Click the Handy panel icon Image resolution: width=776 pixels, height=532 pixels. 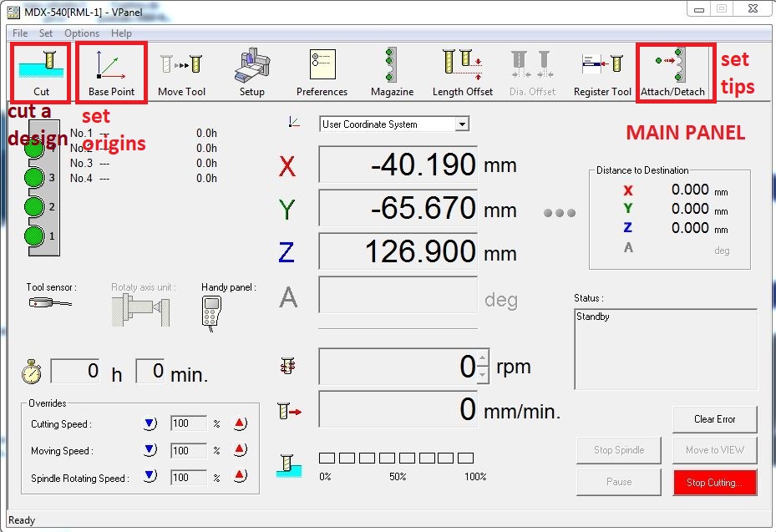coord(211,313)
